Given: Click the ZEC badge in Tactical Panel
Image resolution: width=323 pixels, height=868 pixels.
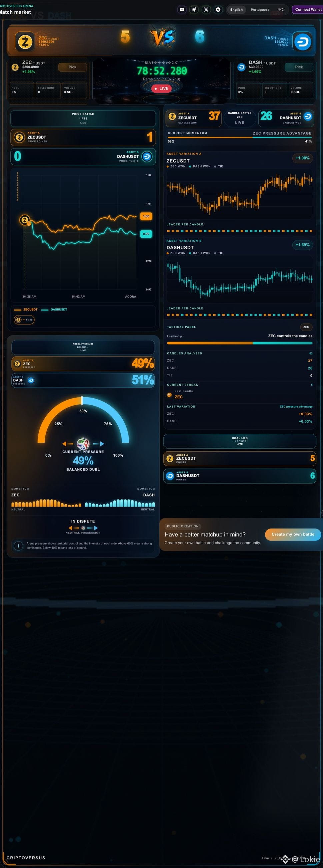Looking at the screenshot, I should 306,327.
